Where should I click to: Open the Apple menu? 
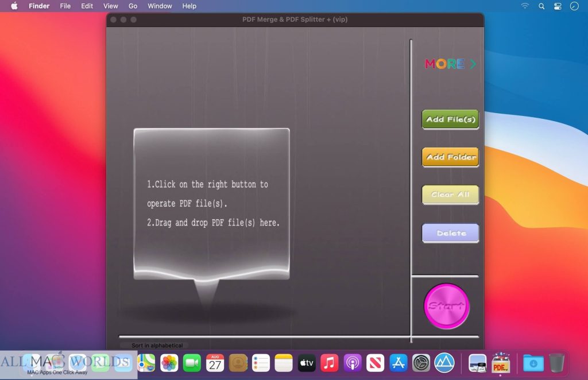pos(14,6)
